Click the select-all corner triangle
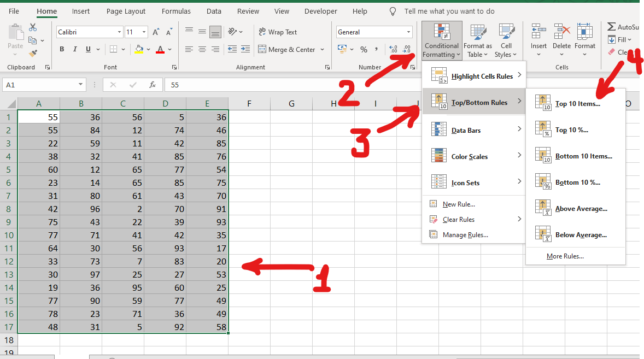Viewport: 644px width, 359px height. point(11,104)
